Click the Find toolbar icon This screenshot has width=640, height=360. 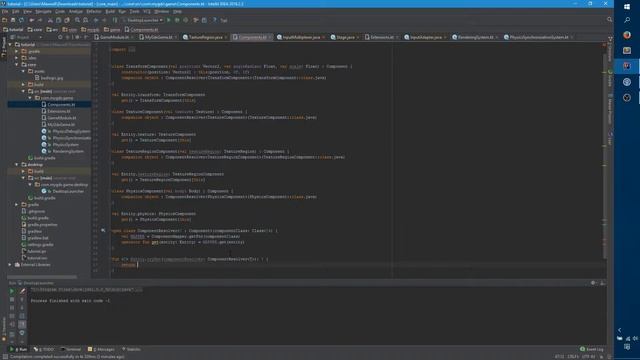tap(77, 20)
